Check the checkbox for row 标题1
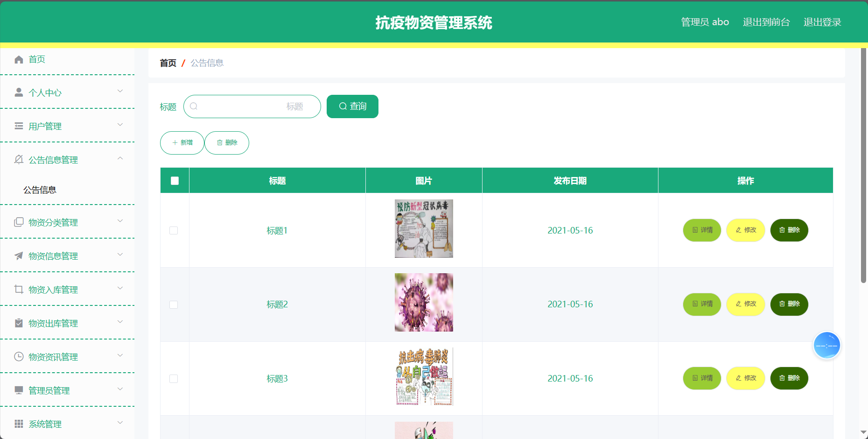Screen dimensions: 868x439 (x=174, y=230)
